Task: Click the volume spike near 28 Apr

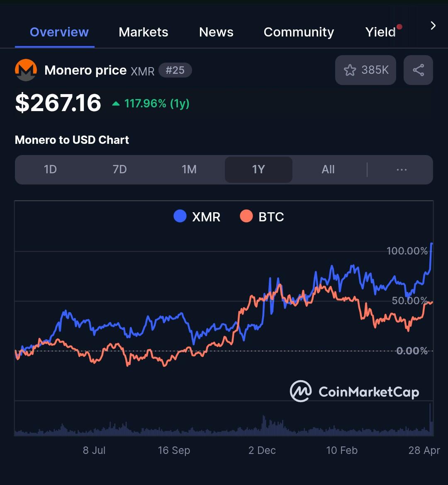Action: pos(430,419)
